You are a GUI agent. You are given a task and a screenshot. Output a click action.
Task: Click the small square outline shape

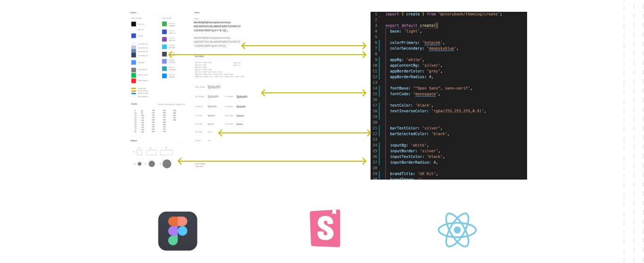[x=139, y=153]
